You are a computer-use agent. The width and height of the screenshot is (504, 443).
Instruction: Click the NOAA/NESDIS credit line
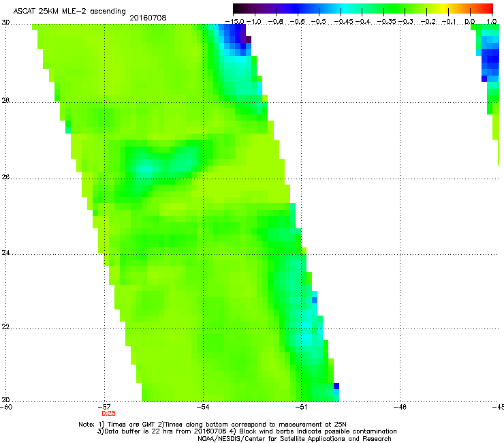click(294, 439)
